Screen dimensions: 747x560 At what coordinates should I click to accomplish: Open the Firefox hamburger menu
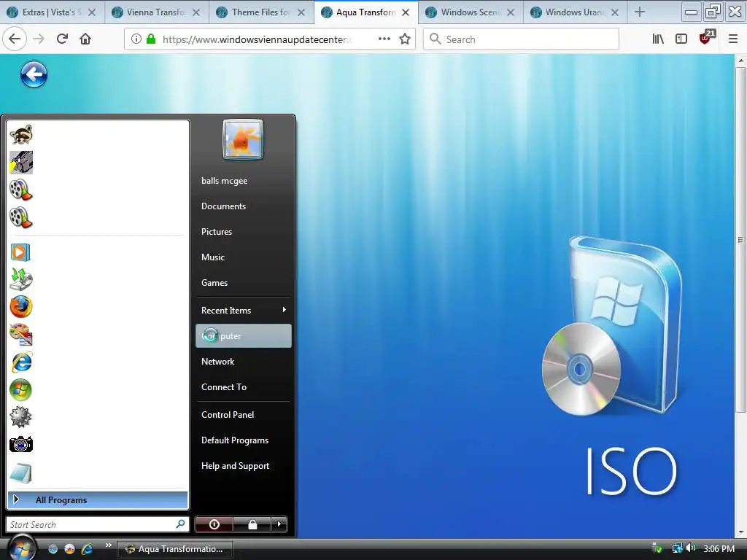click(x=733, y=39)
